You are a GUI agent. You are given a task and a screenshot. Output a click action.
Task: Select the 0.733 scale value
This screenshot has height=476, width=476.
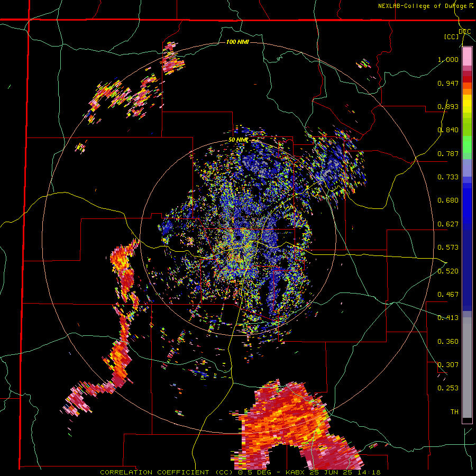tap(448, 177)
